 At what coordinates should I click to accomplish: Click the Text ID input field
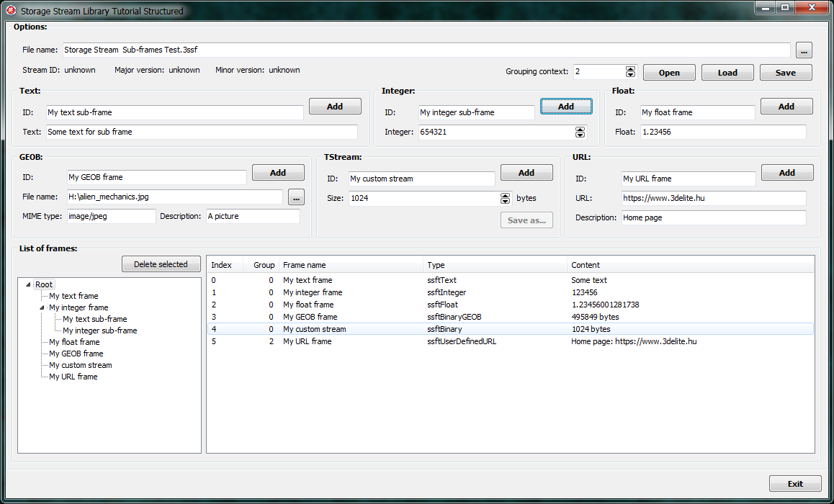click(x=175, y=113)
